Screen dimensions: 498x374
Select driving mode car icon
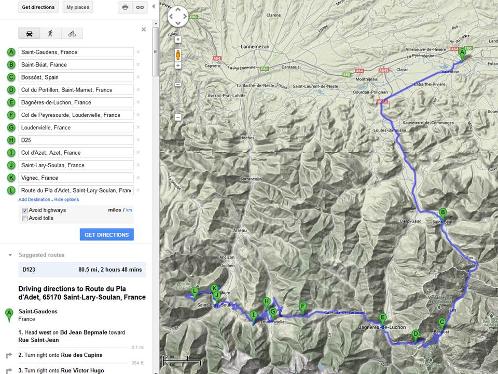[29, 33]
